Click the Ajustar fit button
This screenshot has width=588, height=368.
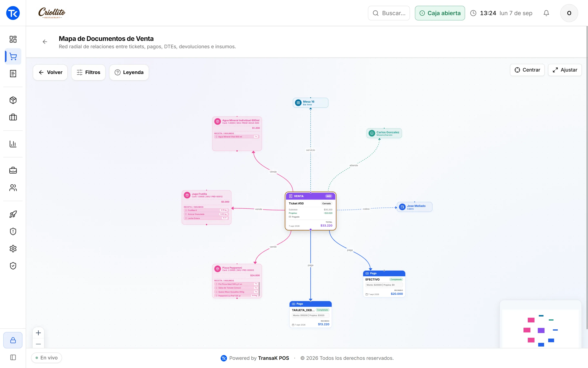tap(565, 70)
